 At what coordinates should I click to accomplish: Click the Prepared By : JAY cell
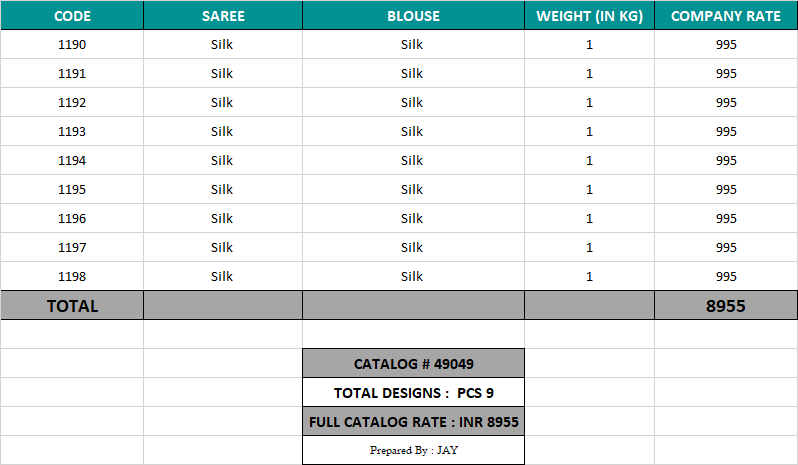(413, 451)
